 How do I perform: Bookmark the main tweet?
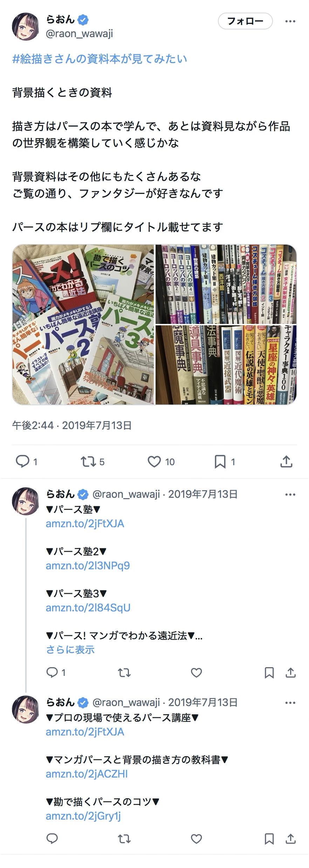[225, 461]
